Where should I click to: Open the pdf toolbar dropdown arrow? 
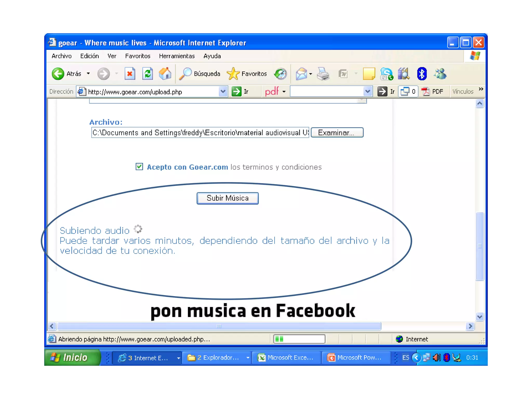click(284, 91)
